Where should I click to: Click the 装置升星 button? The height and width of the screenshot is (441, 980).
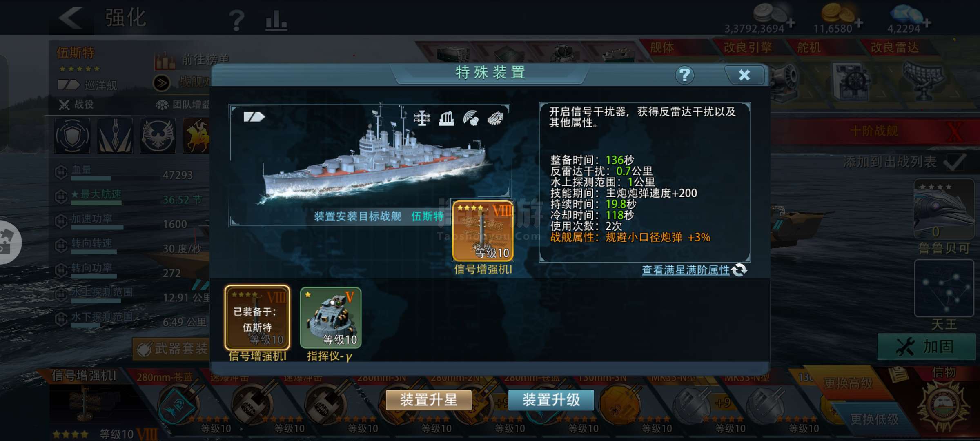pyautogui.click(x=429, y=400)
